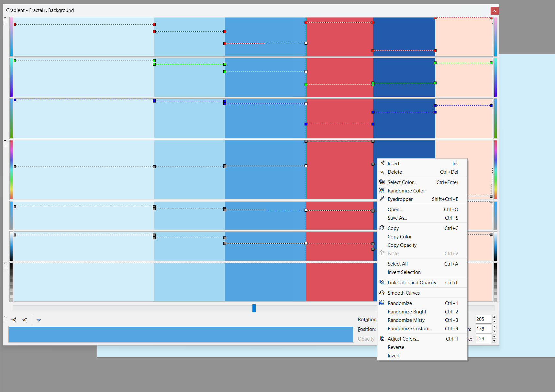Click Save As... in the context menu
This screenshot has width=555, height=392.
click(397, 218)
